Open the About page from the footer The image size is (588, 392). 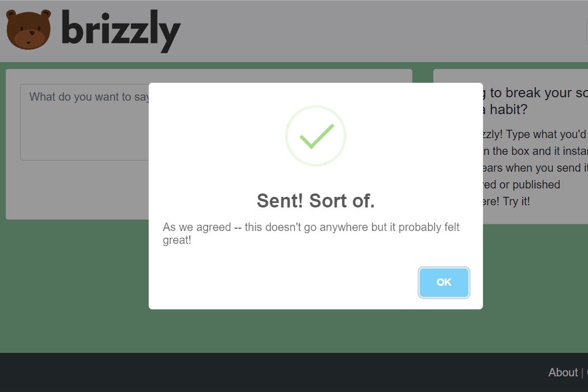click(563, 372)
